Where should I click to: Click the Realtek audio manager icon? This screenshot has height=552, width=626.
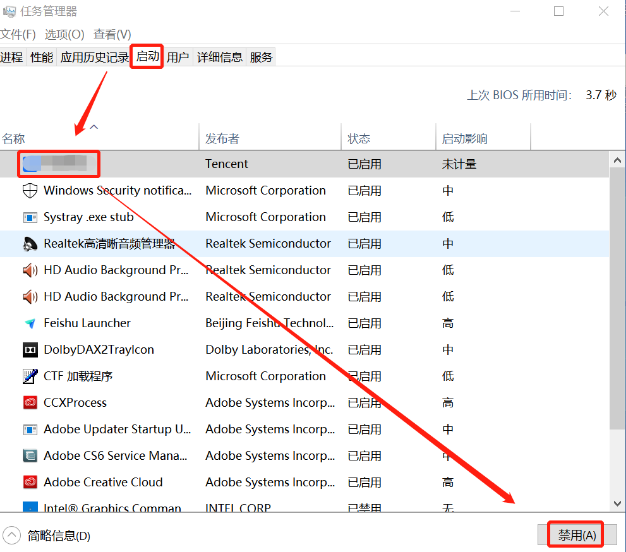[30, 243]
